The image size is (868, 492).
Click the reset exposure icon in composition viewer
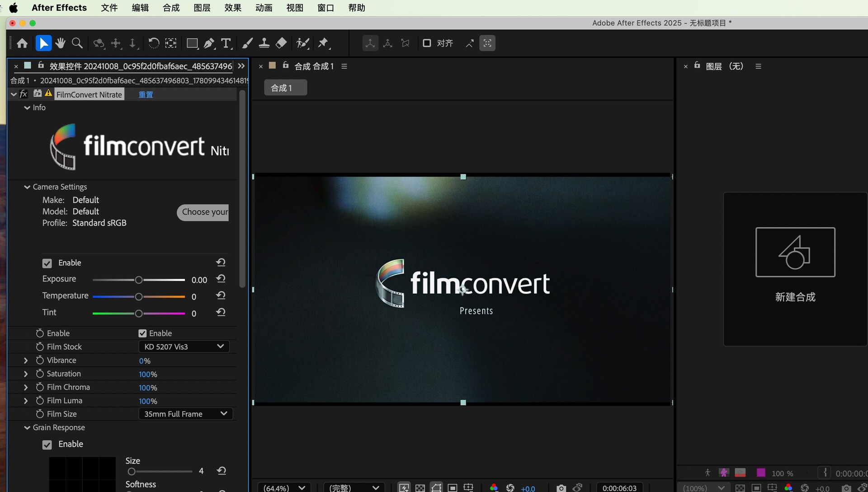[510, 488]
